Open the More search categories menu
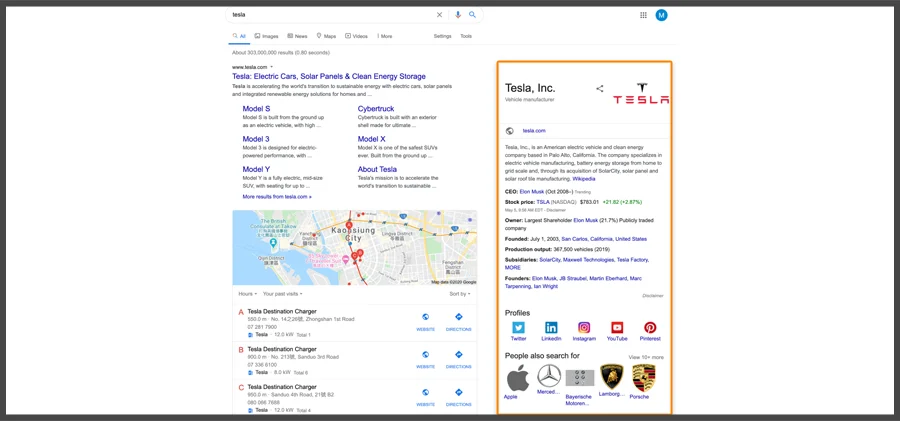Image resolution: width=900 pixels, height=421 pixels. coord(385,36)
